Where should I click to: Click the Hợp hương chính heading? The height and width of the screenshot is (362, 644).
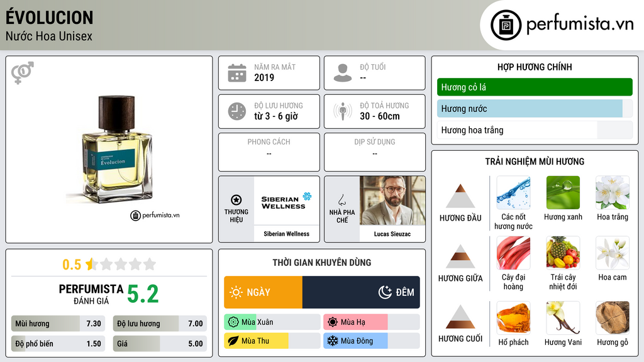(x=535, y=67)
